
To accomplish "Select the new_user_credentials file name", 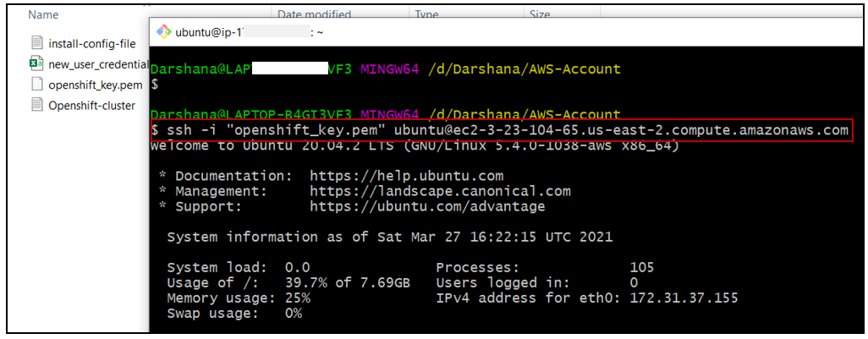I will point(98,64).
